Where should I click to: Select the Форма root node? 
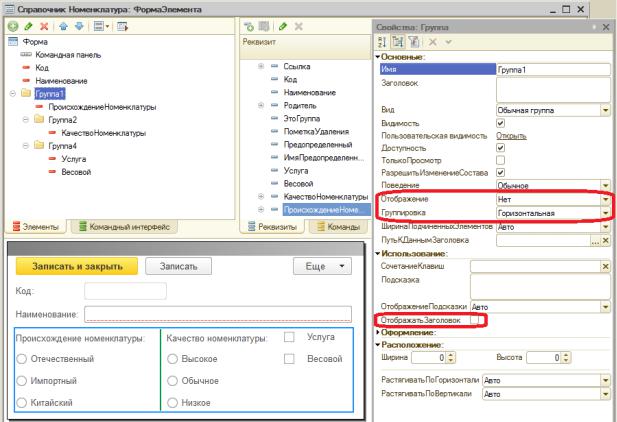coord(35,42)
